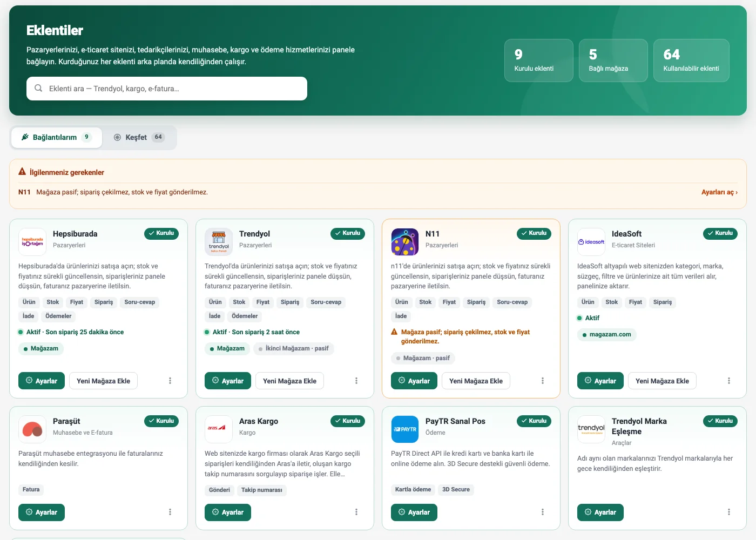
Task: Switch to the Keşfet tab
Action: tap(139, 138)
